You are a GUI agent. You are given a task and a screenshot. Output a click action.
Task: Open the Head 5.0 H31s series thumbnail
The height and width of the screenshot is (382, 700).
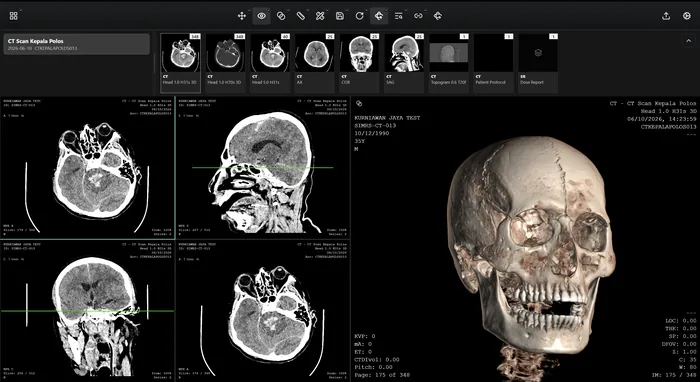(270, 62)
